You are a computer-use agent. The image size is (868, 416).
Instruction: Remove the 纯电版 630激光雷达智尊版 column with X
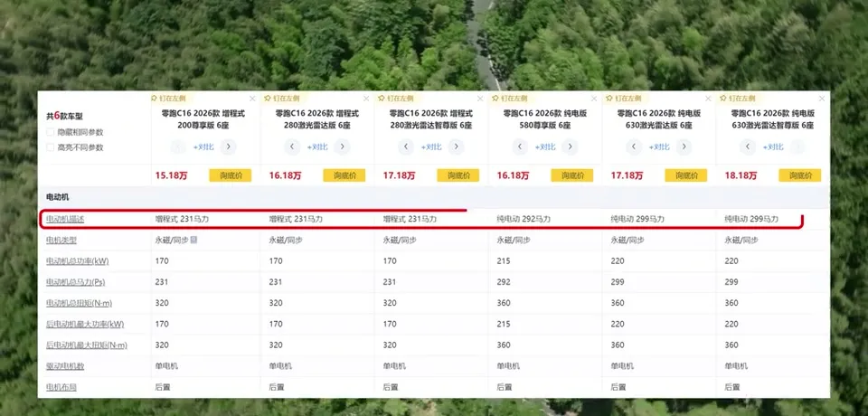pos(822,99)
